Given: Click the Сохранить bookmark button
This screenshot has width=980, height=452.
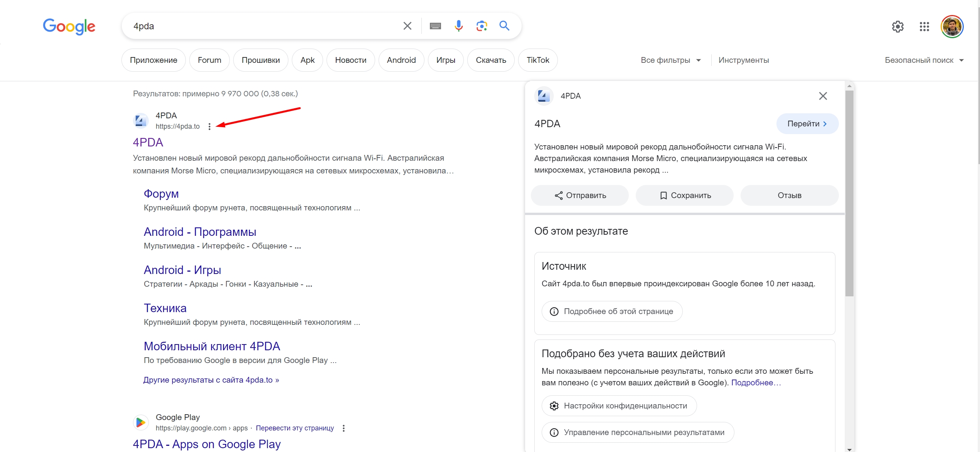Looking at the screenshot, I should pos(685,195).
